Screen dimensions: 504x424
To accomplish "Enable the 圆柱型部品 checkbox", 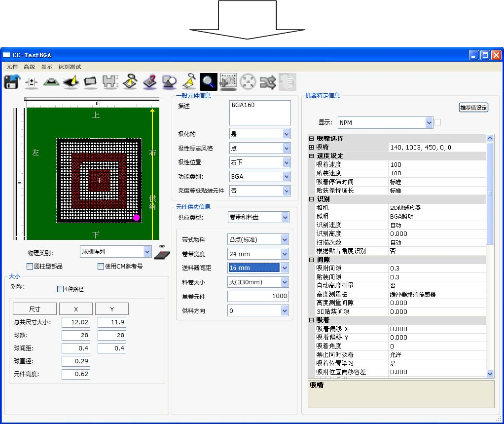I will (x=30, y=267).
